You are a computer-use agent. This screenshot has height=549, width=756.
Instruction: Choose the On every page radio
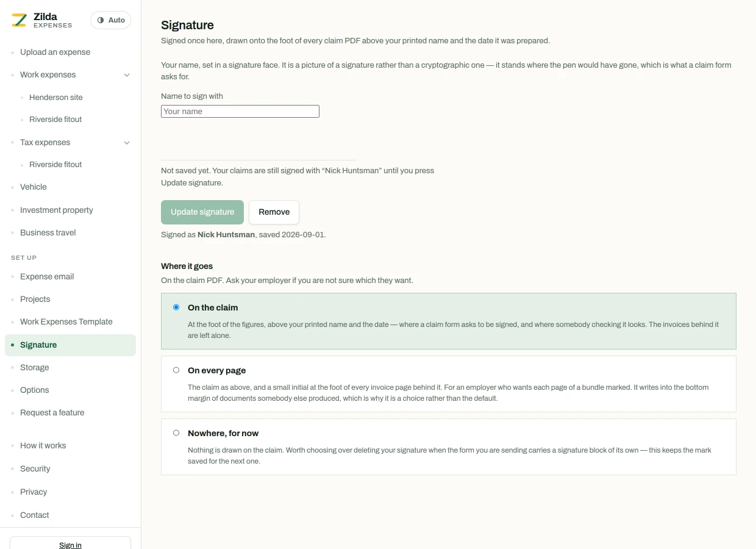tap(176, 370)
